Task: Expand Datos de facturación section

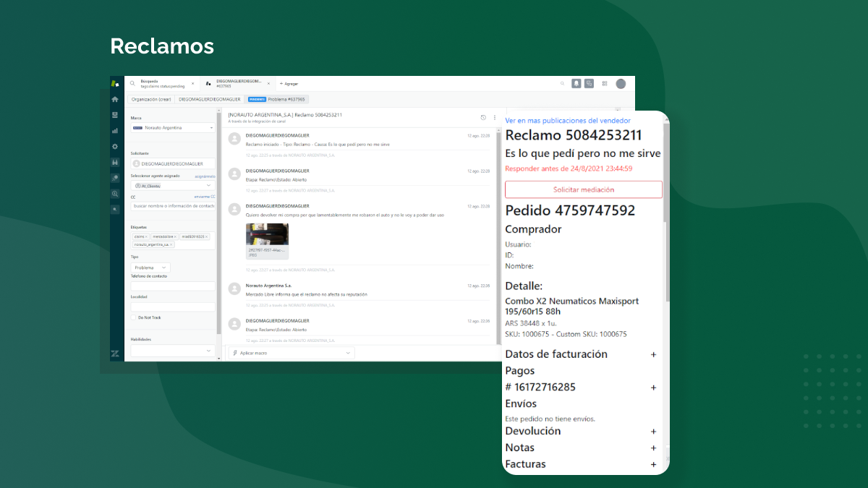Action: [654, 354]
